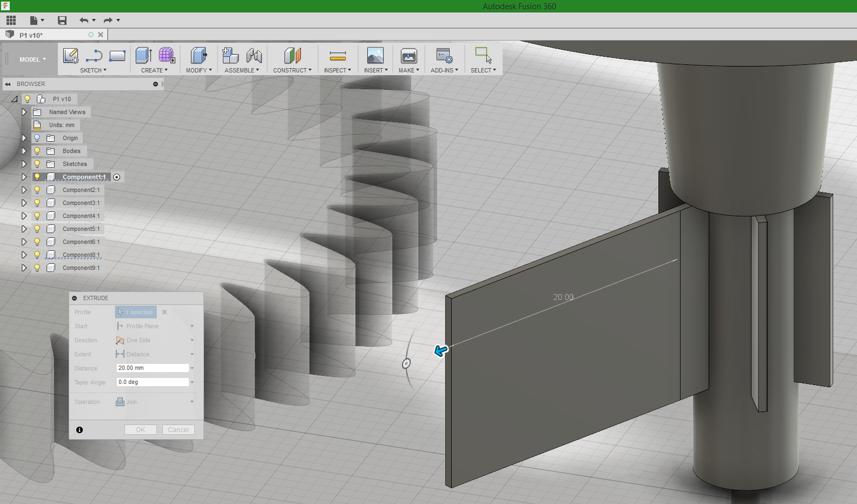Select the Extrude tool in Create
This screenshot has width=857, height=504.
click(143, 56)
